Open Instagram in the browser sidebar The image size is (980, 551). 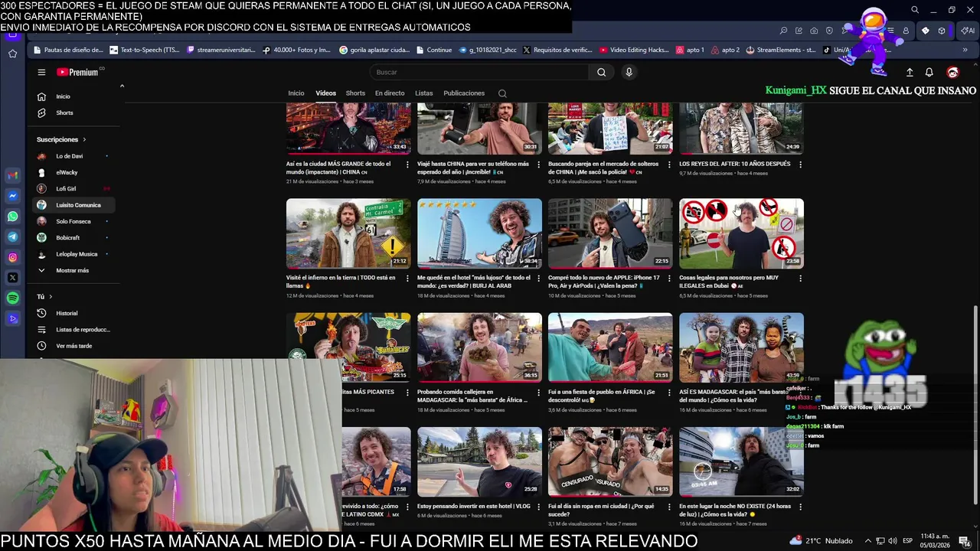click(12, 257)
